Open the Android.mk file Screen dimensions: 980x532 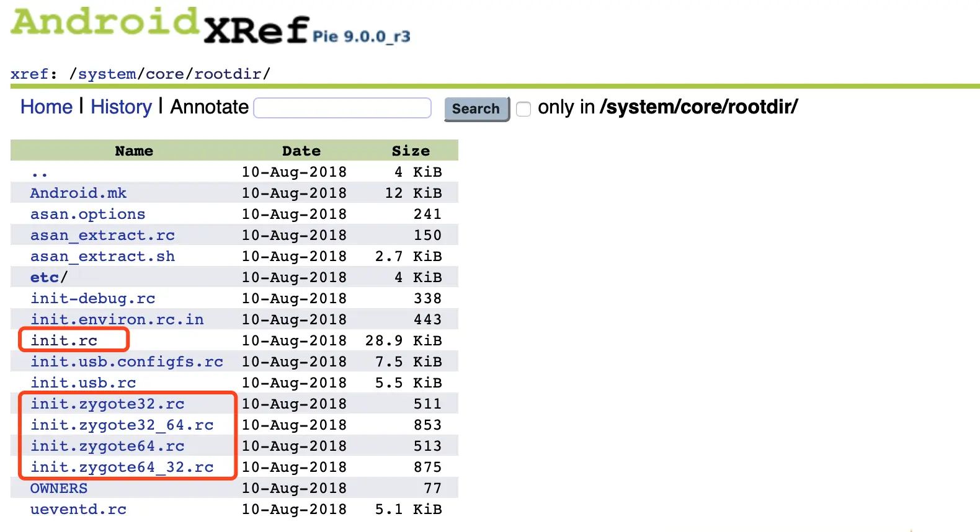78,193
